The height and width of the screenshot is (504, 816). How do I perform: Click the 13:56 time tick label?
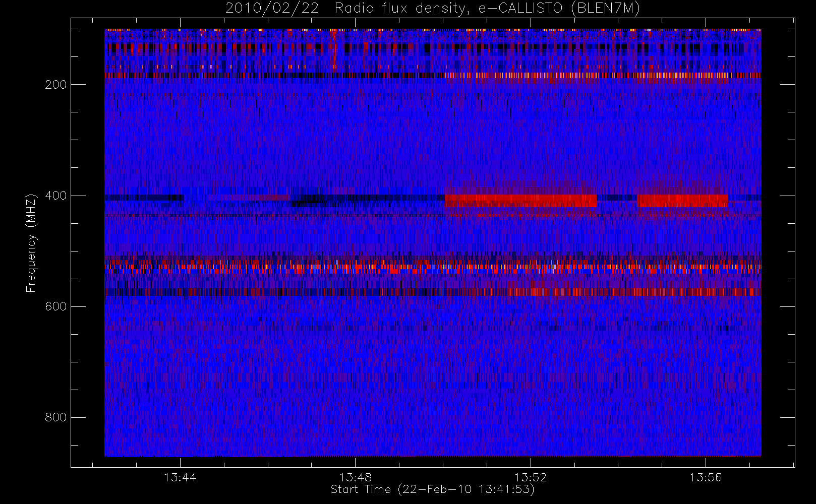[706, 477]
